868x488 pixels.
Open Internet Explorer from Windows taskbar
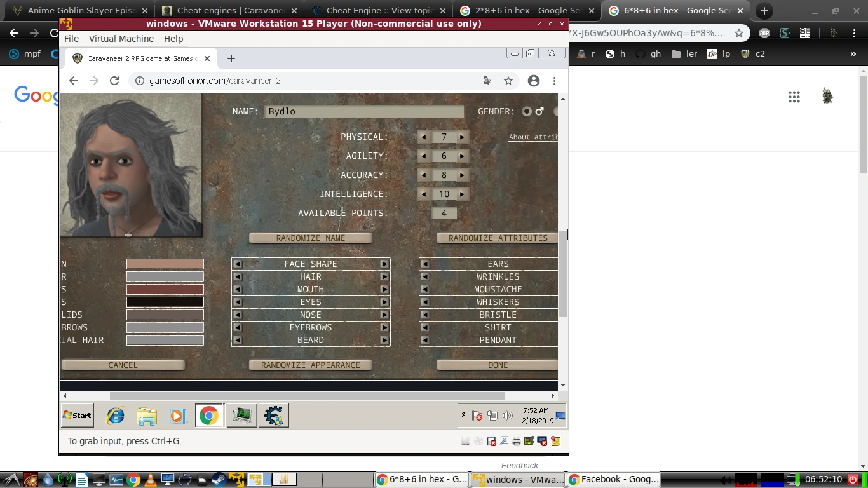(116, 416)
